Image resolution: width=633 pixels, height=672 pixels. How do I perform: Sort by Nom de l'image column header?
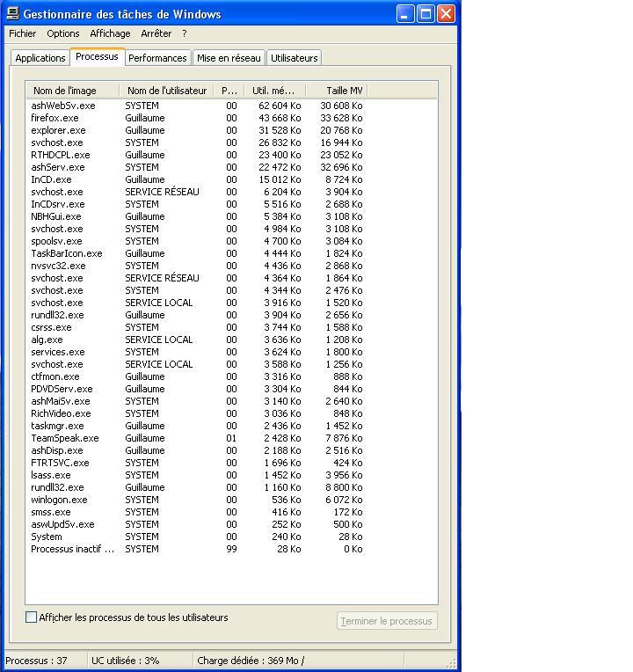[x=72, y=91]
